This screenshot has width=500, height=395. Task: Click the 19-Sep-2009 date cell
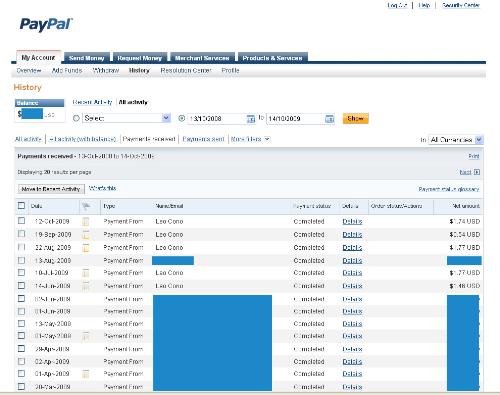(53, 235)
